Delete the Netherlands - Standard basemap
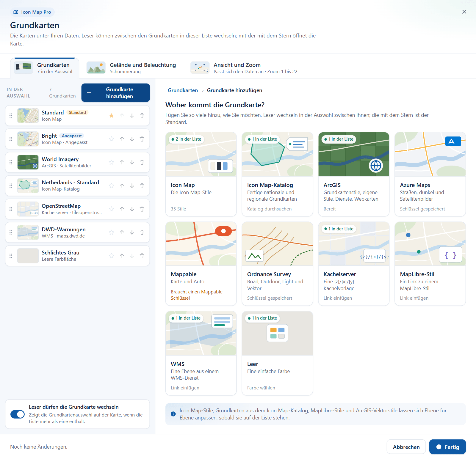Image resolution: width=476 pixels, height=459 pixels. [x=142, y=186]
